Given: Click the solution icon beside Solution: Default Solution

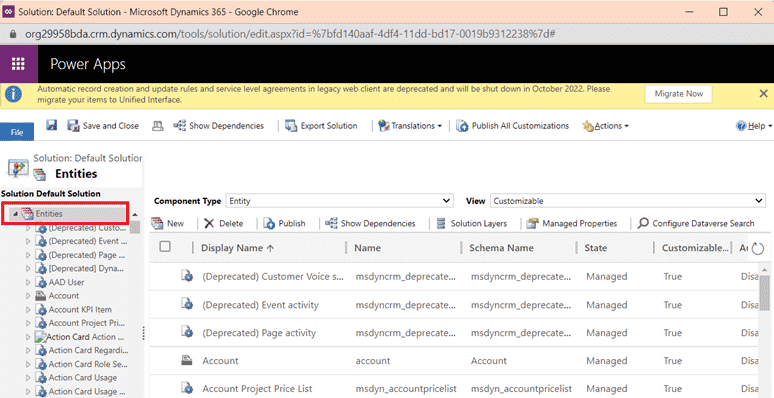Looking at the screenshot, I should click(x=18, y=168).
